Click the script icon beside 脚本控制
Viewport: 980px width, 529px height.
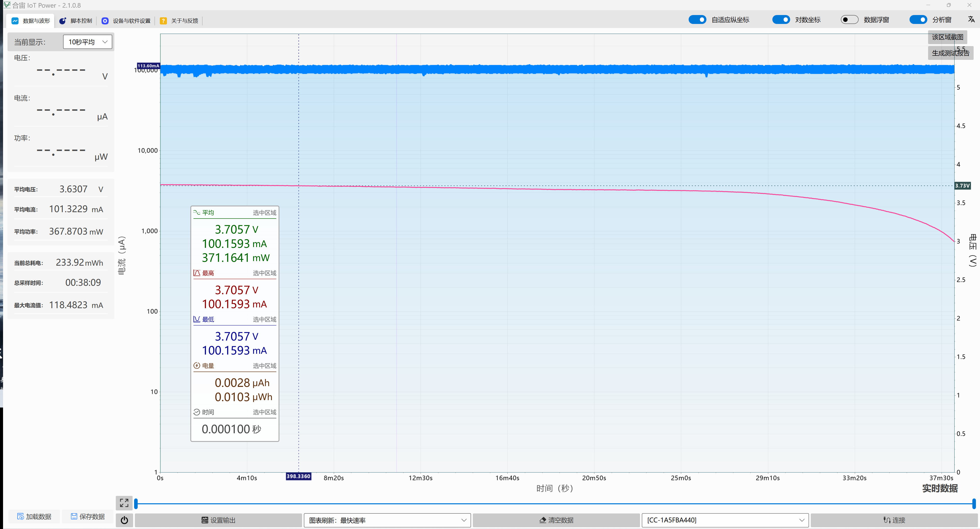tap(63, 21)
